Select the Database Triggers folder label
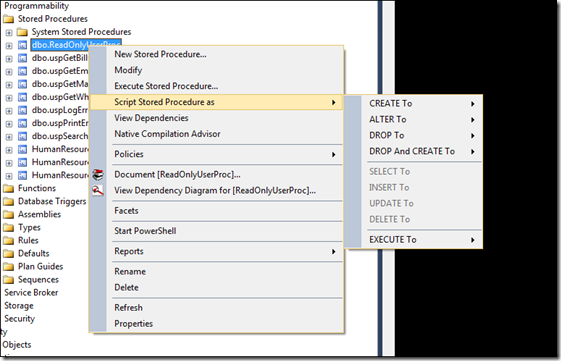The image size is (561, 361). pos(52,201)
